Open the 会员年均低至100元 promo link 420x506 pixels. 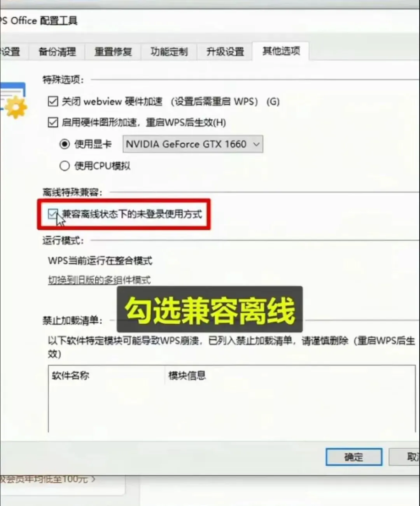pyautogui.click(x=47, y=479)
